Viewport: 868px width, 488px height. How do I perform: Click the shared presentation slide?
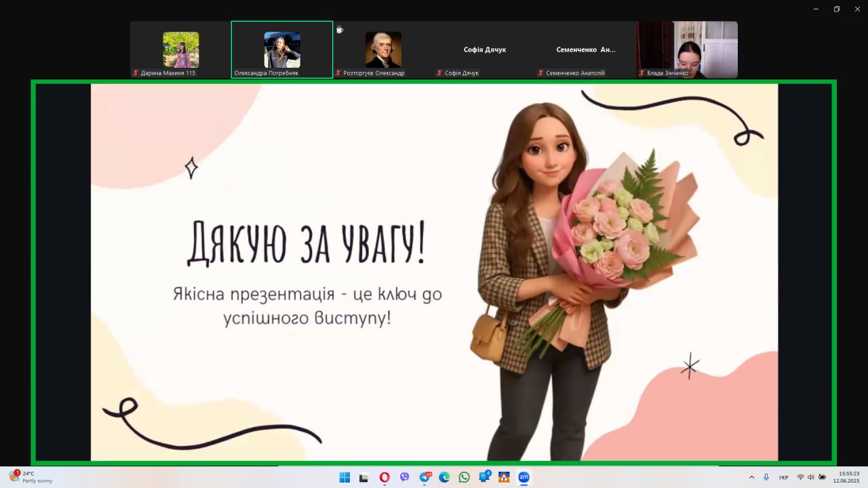coord(434,272)
